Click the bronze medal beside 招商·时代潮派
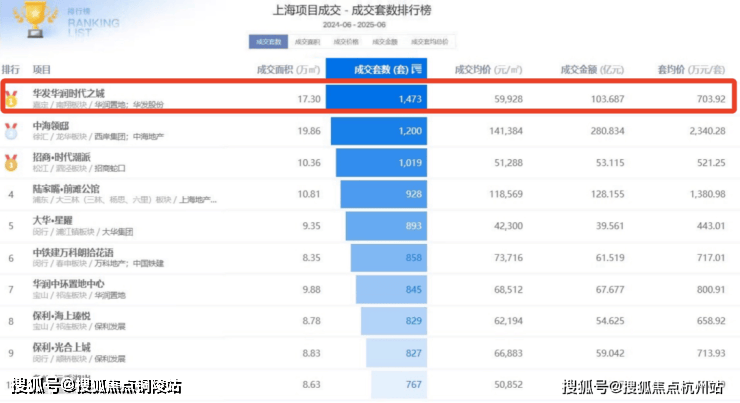The width and height of the screenshot is (740, 403). tap(10, 162)
